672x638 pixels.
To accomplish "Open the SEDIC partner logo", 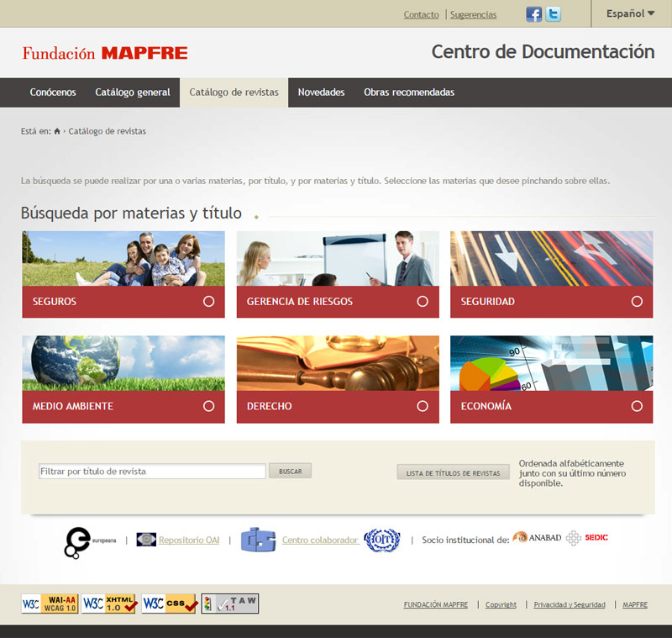I will pyautogui.click(x=586, y=538).
